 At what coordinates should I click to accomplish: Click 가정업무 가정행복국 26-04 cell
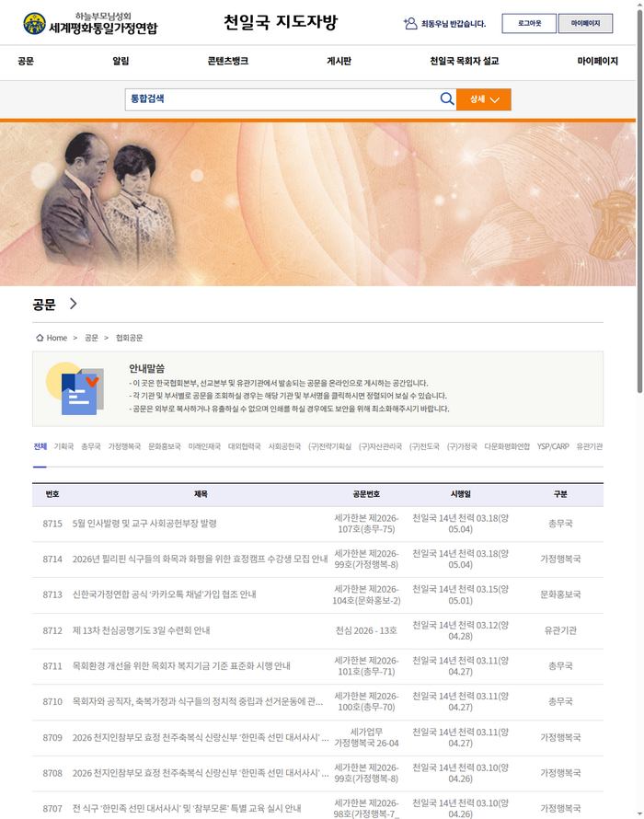point(366,737)
